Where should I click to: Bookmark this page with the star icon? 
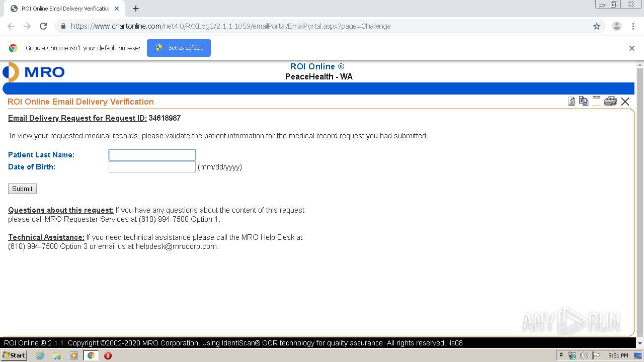click(x=597, y=26)
